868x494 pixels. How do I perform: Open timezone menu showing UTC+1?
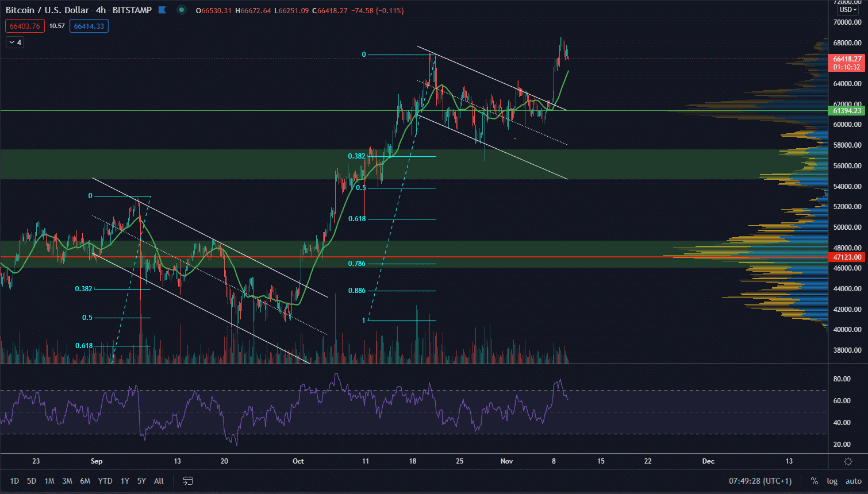[x=760, y=481]
